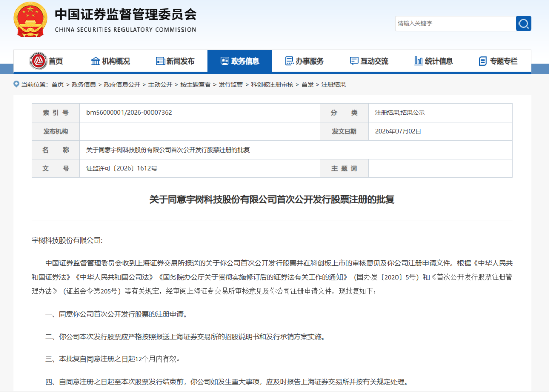The height and width of the screenshot is (392, 549).
Task: Open the 机构概况 navigation tab
Action: coord(111,62)
